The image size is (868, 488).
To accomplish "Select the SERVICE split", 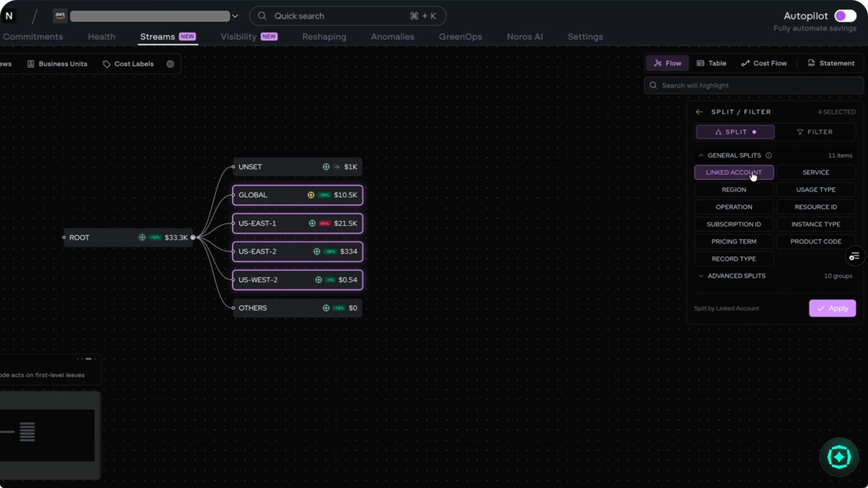I will (816, 172).
